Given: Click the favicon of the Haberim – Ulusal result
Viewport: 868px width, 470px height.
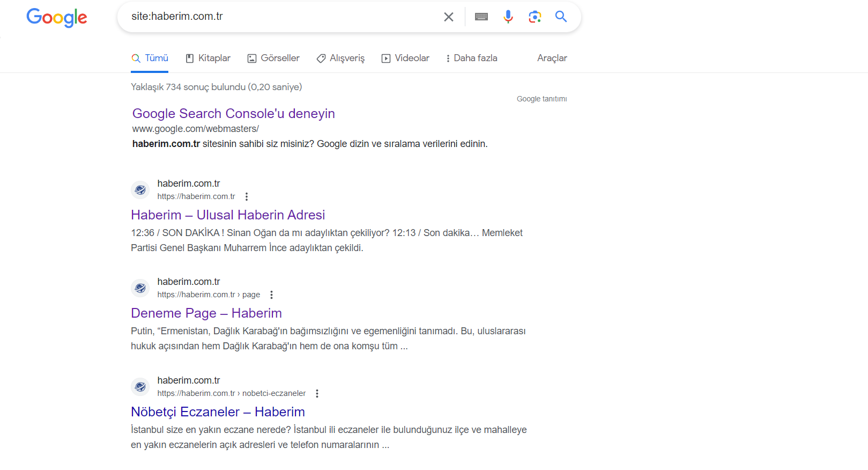Looking at the screenshot, I should 140,190.
